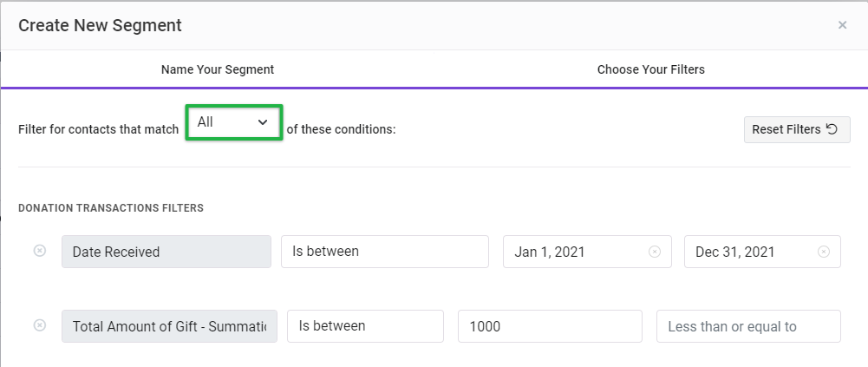Screen dimensions: 868x367
Task: Open Total Amount operator Is between dropdown
Action: click(365, 326)
